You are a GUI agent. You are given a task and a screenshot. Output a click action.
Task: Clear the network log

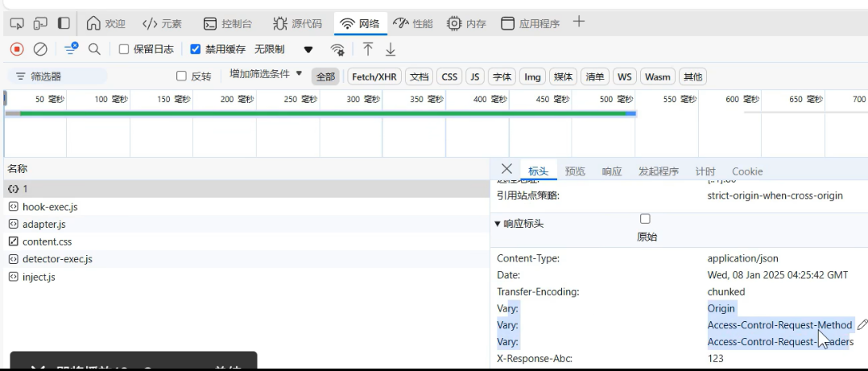(x=40, y=49)
